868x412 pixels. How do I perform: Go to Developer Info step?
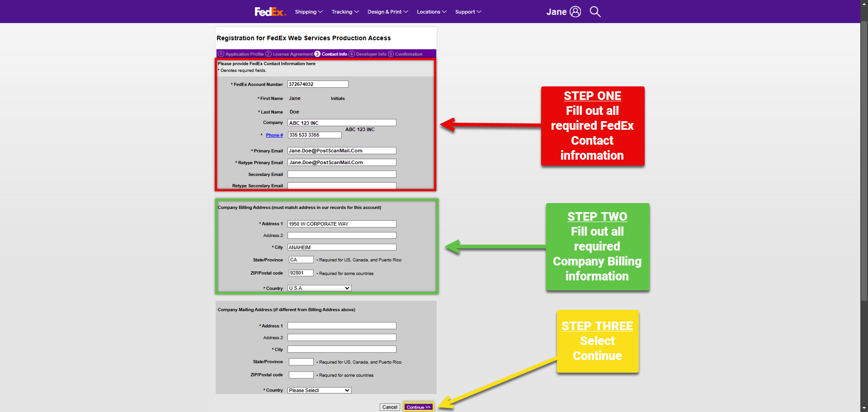[368, 54]
